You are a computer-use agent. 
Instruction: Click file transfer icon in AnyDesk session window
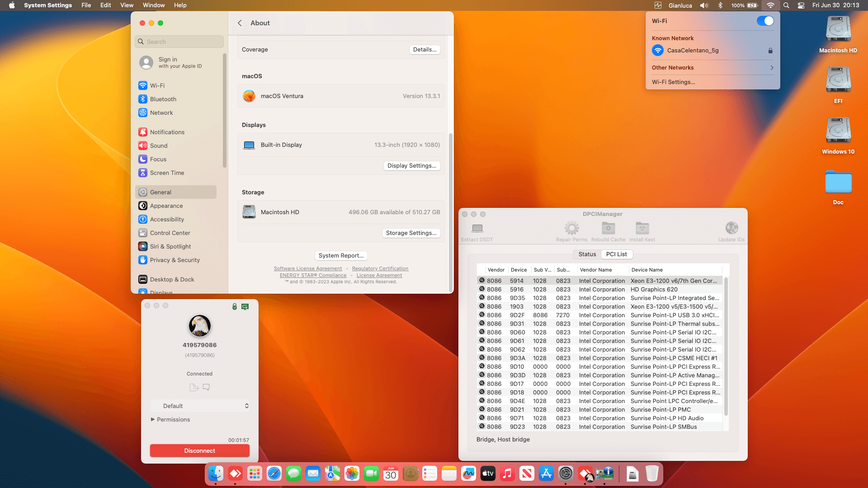(x=194, y=387)
